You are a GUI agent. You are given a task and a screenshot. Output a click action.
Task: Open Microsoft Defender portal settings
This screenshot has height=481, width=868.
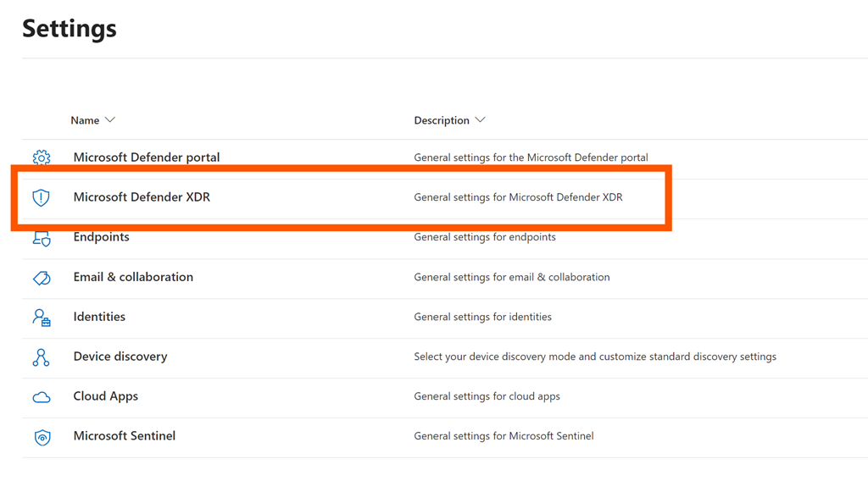tap(146, 158)
